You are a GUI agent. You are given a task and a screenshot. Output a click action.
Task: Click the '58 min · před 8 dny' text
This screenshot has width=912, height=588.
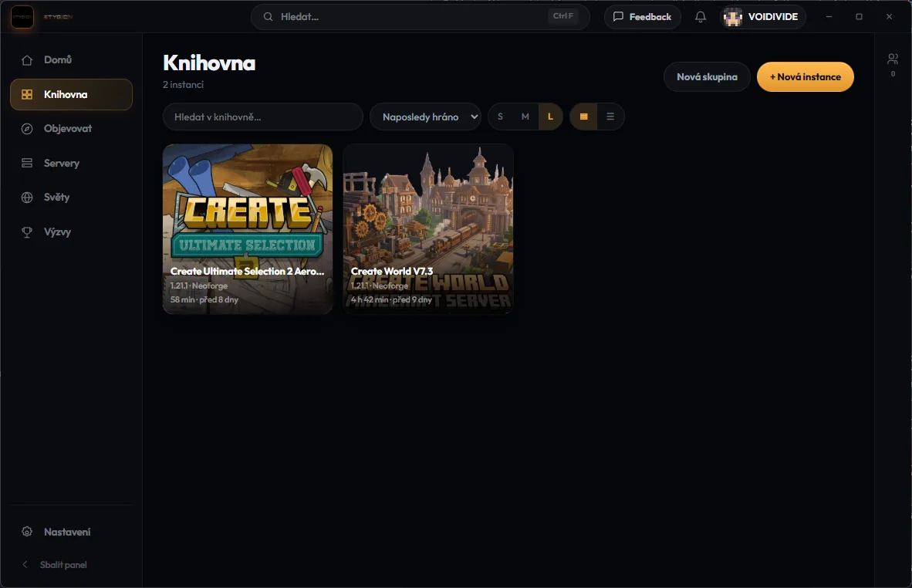204,299
